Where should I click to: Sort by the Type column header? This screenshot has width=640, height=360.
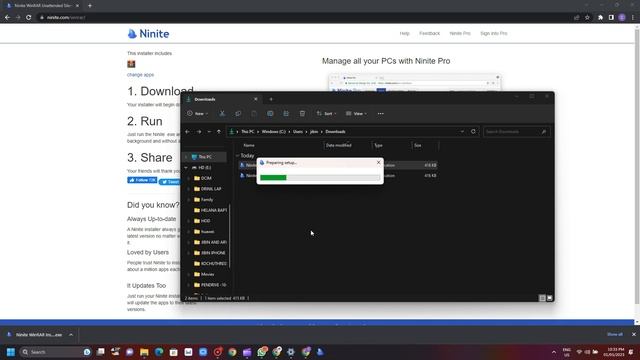pos(378,145)
